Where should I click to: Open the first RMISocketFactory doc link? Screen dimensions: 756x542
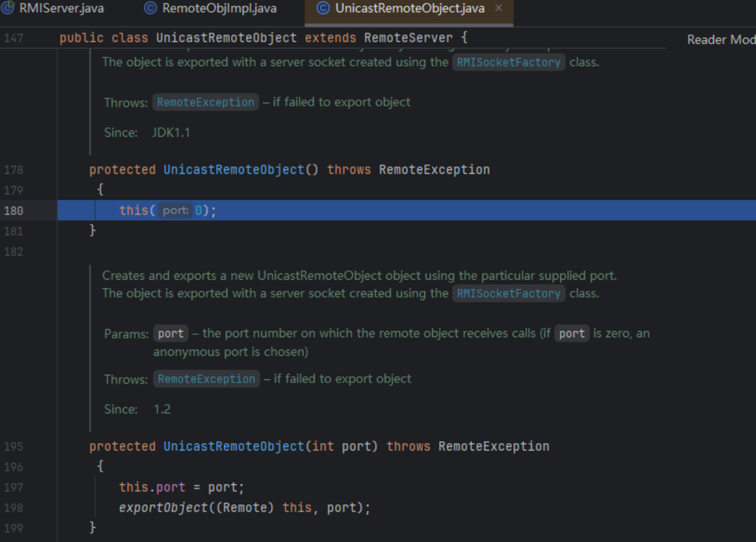[508, 62]
